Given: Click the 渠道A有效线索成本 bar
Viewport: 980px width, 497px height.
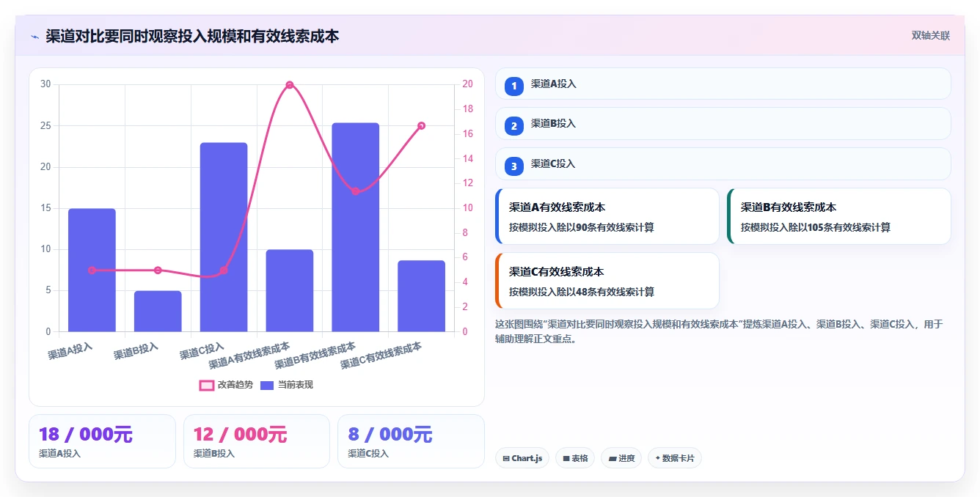Looking at the screenshot, I should [290, 291].
